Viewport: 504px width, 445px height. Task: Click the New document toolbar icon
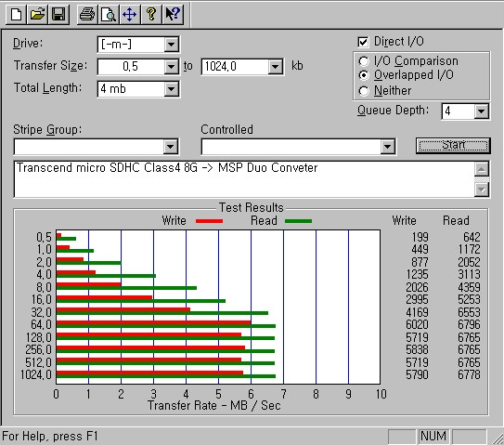click(x=16, y=15)
